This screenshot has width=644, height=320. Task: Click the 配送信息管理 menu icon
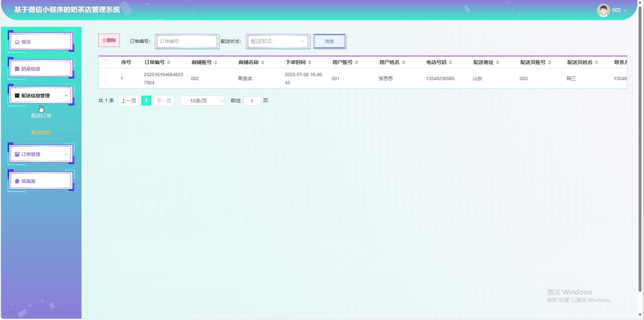pos(17,96)
